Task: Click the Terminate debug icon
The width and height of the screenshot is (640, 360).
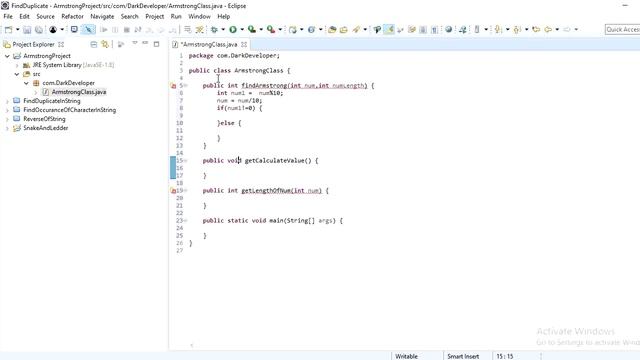Action: click(127, 29)
